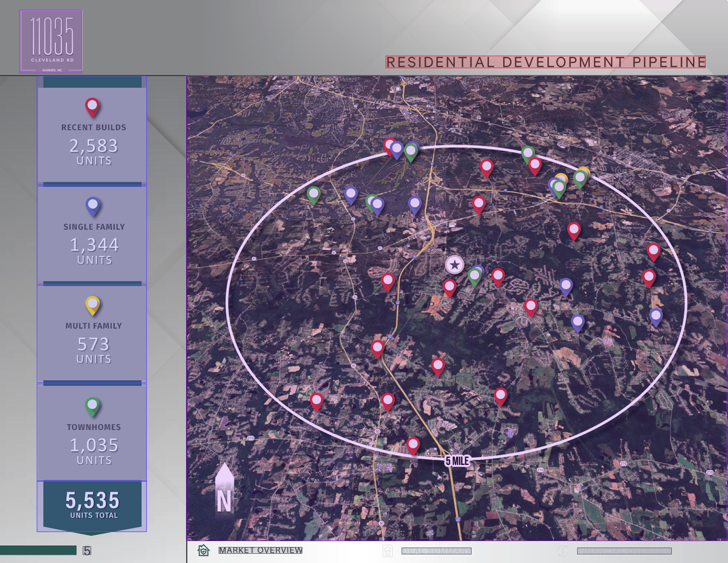Click the star subject-site marker on map
Viewport: 728px width, 563px height.
click(455, 265)
